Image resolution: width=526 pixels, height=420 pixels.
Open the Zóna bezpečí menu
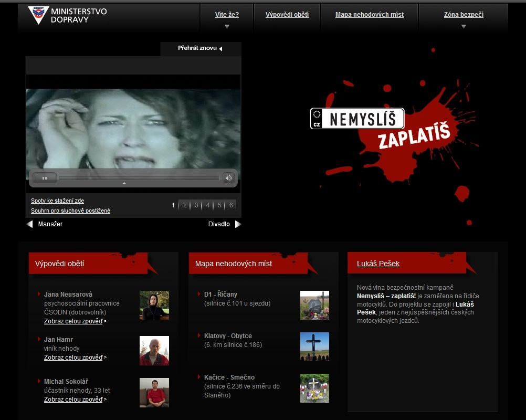[x=464, y=14]
